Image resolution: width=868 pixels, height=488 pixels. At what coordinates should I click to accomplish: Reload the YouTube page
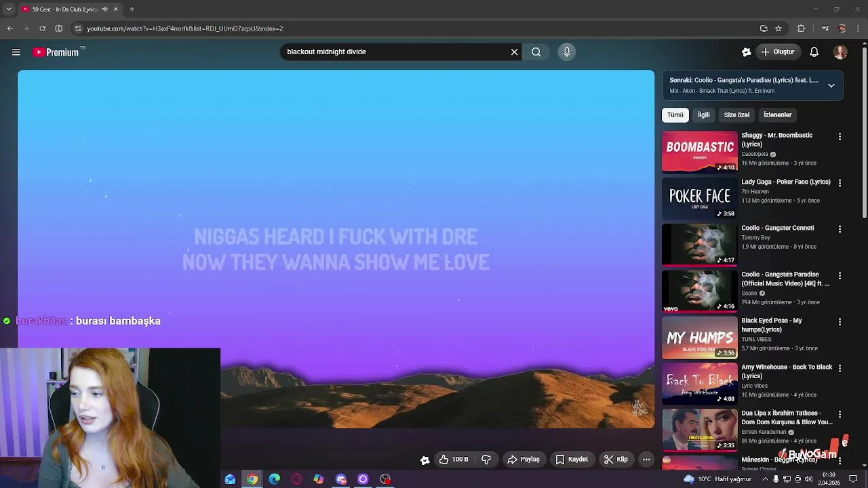42,28
